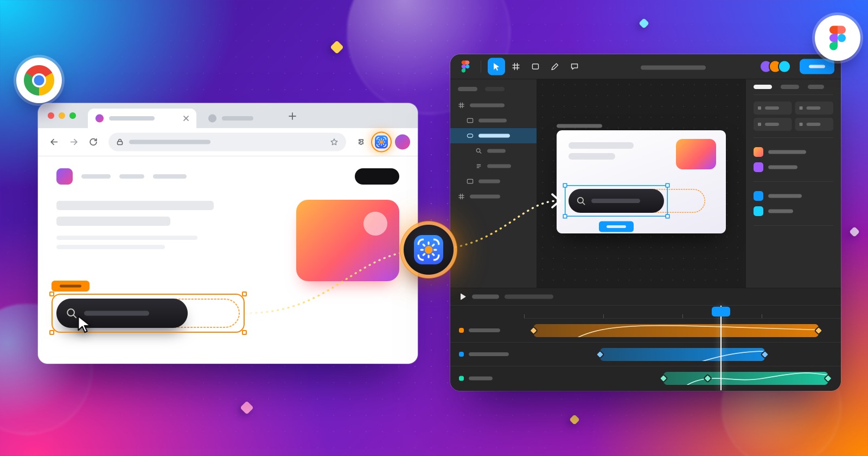
Task: Select the active browser tab with the purple favicon
Action: coord(142,118)
